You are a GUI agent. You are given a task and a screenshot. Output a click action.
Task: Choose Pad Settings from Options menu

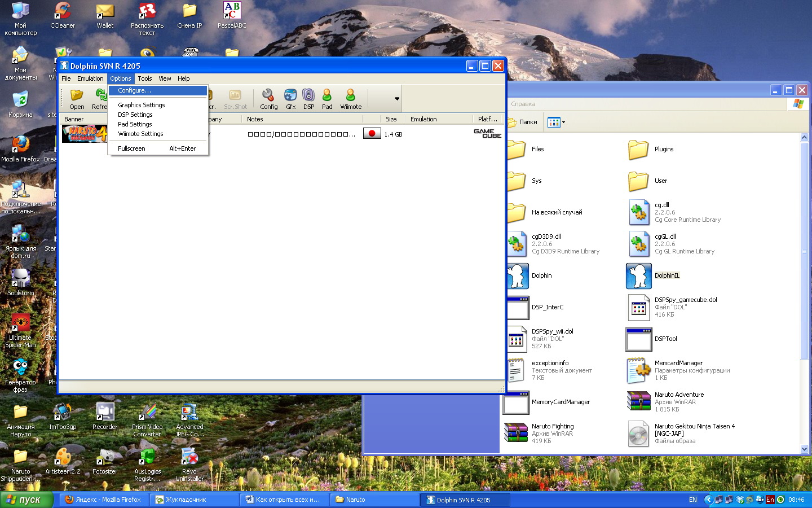[158, 124]
